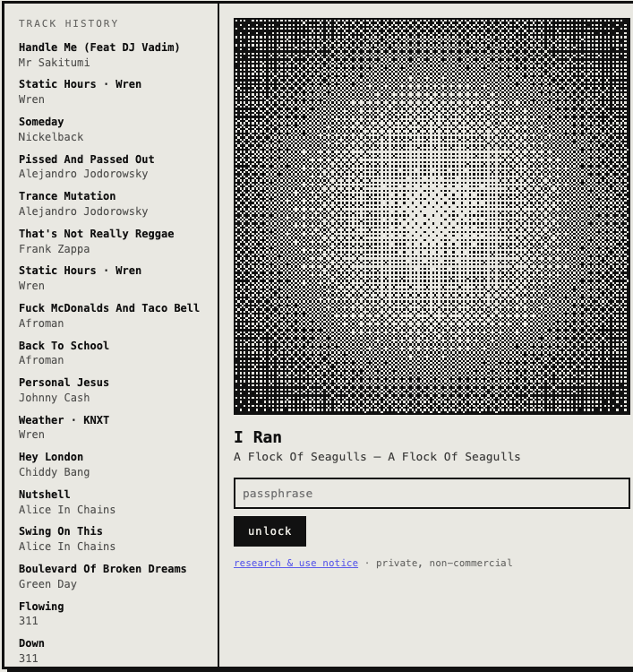The image size is (633, 672).
Task: Click the artist name 'Chiddy Bang'
Action: point(54,472)
